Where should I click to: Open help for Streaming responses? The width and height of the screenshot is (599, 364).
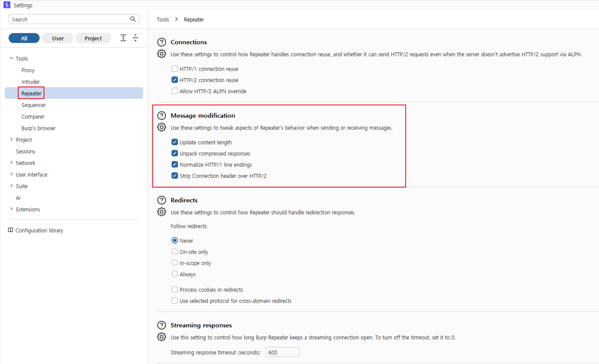pos(161,325)
